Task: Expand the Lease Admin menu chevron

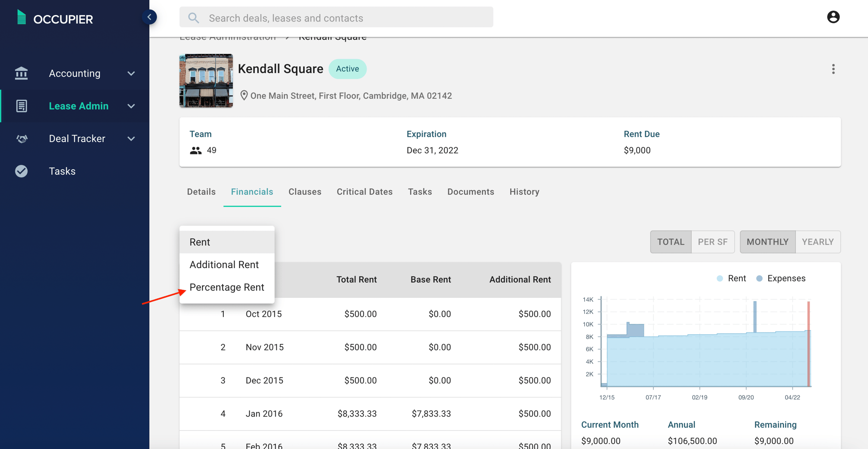Action: pyautogui.click(x=131, y=106)
